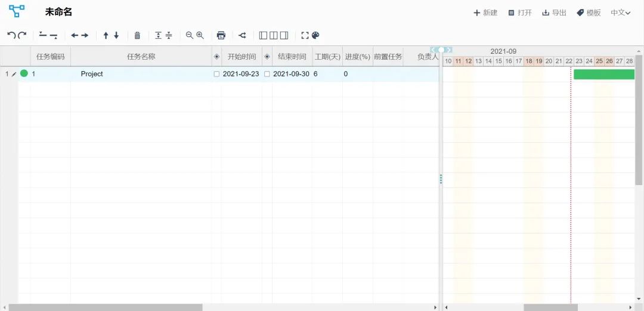Click the progress value 0 cell
The width and height of the screenshot is (644, 311).
click(358, 74)
